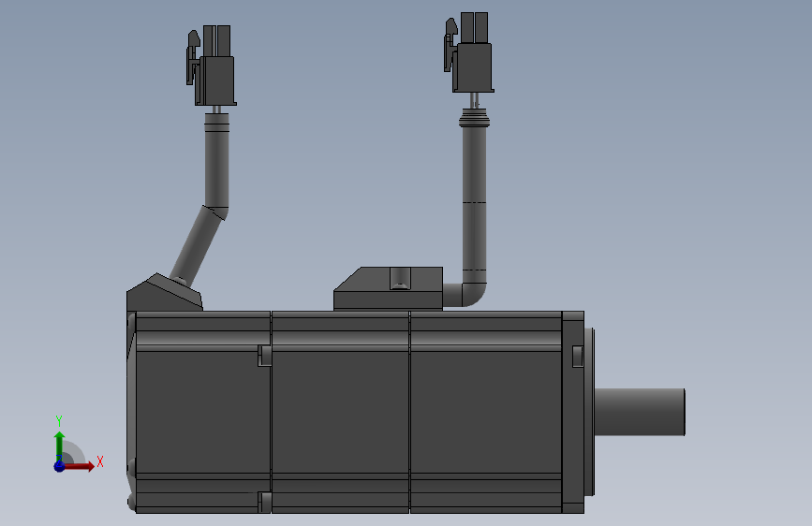
Task: Select the right cable connector plug
Action: (x=469, y=52)
